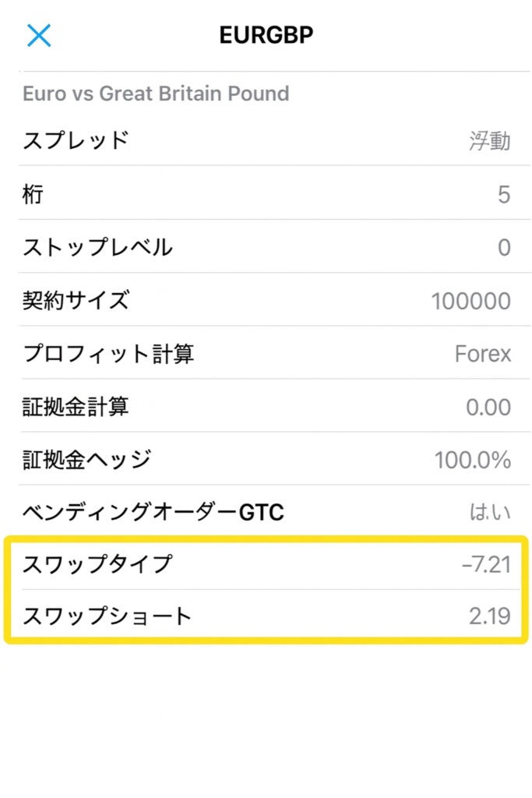Tap the Euro vs Great Britain Pound description
Screen dimensions: 532x798
(x=156, y=94)
